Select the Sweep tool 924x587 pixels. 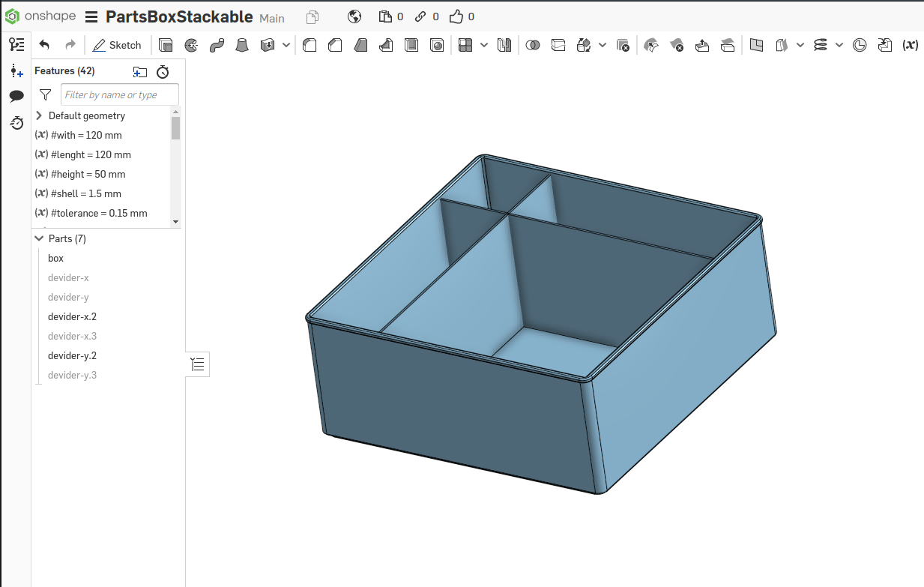pyautogui.click(x=216, y=45)
